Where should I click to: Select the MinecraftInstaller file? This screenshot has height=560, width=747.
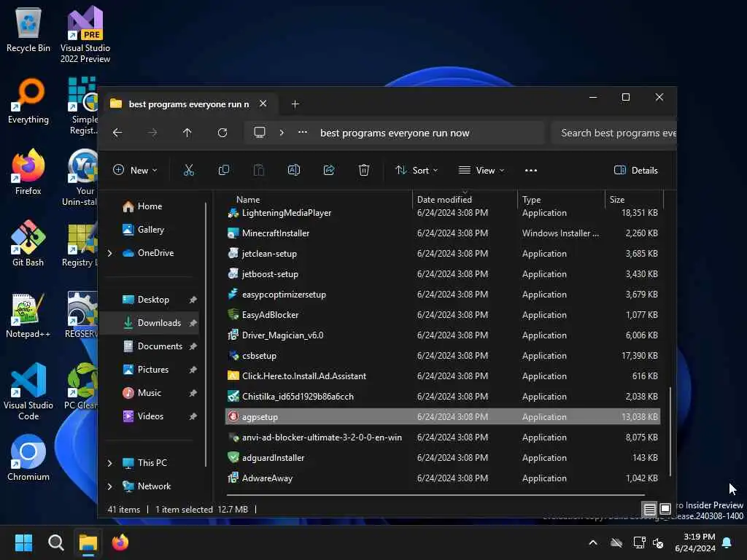(x=443, y=233)
